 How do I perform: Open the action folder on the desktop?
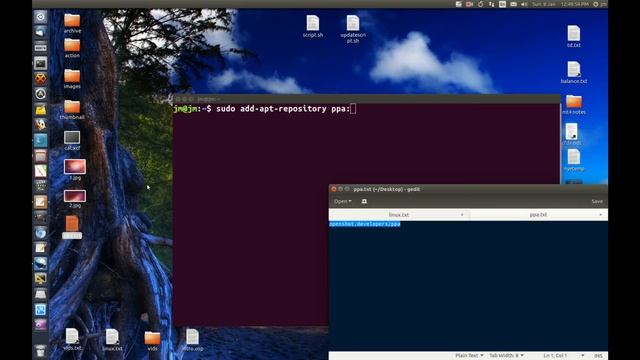(x=72, y=48)
